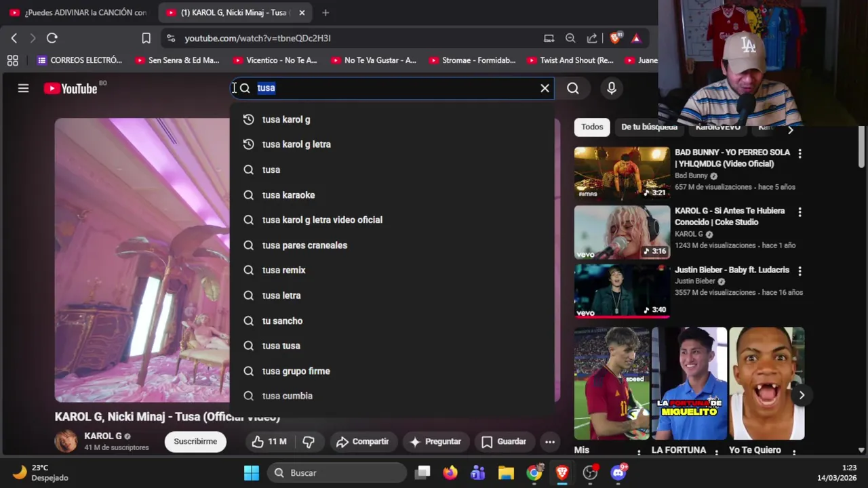Choose suggestion tusa karol g letra video oficial
The height and width of the screenshot is (488, 868).
point(392,220)
